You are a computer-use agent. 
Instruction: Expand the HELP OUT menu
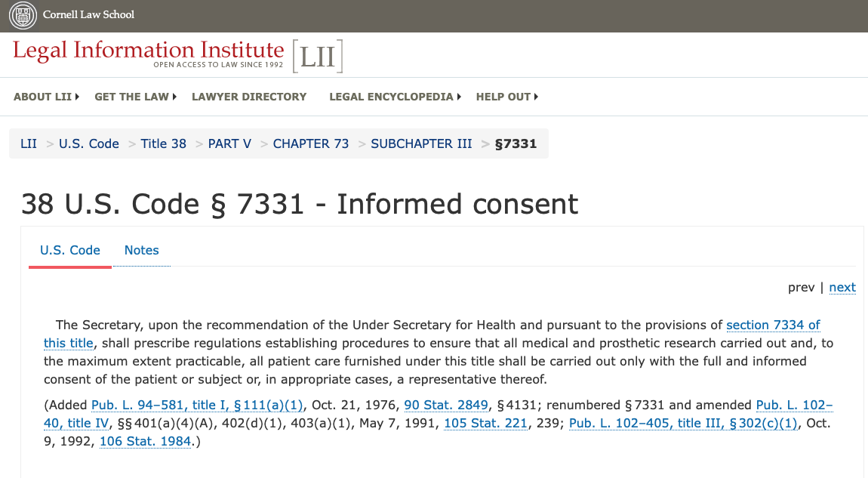click(x=507, y=97)
